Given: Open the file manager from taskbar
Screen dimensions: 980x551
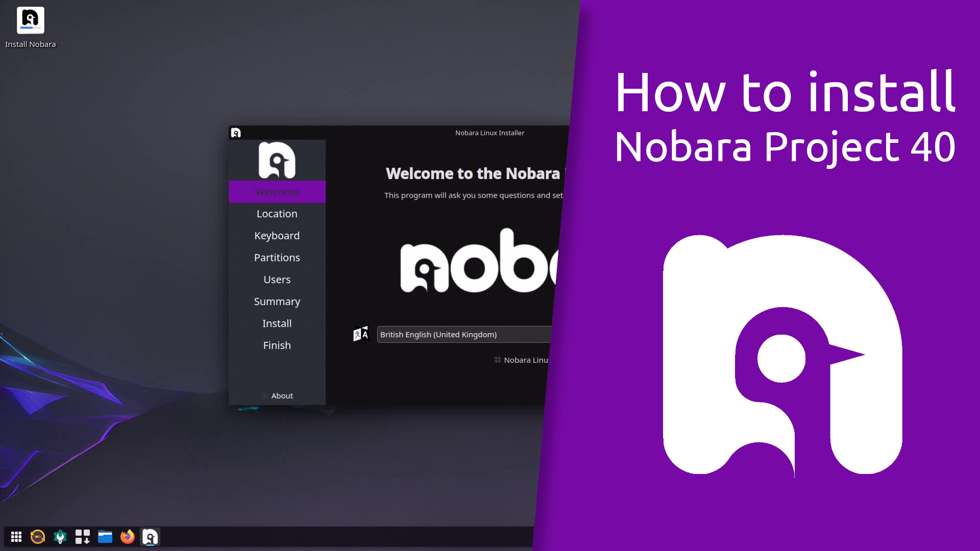Looking at the screenshot, I should coord(105,537).
